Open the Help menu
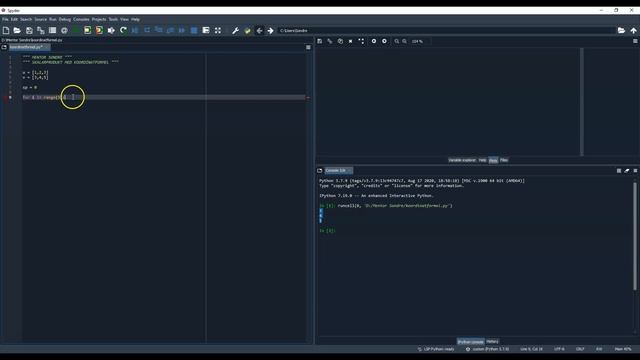The width and height of the screenshot is (640, 360). click(x=135, y=19)
